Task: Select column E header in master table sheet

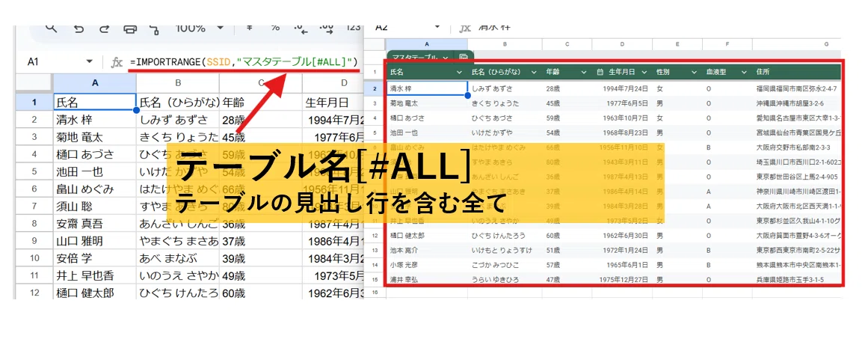Action: 677,44
